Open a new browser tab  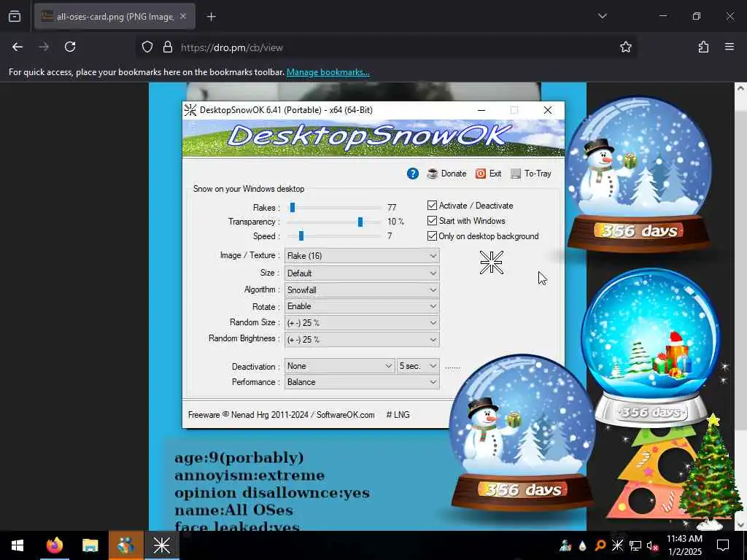point(211,17)
